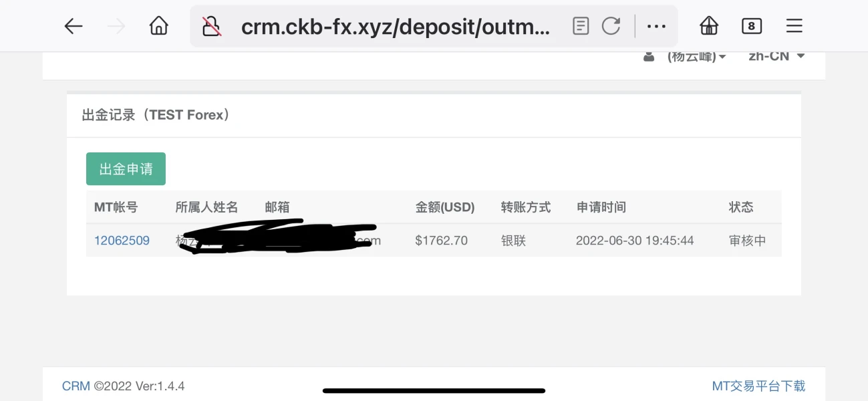Tap the insecure connection lock icon
Image resolution: width=868 pixels, height=401 pixels.
point(212,27)
